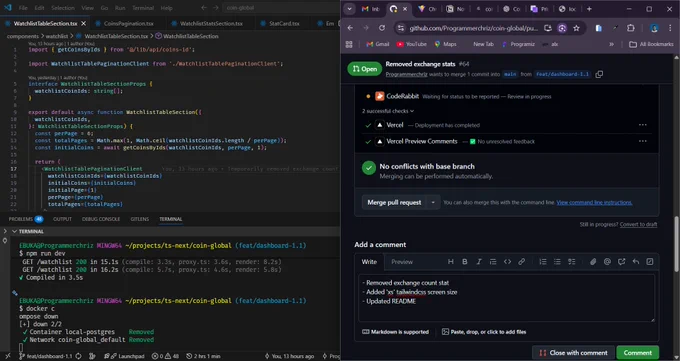Close WatchlistTableSection.tsx tab
The width and height of the screenshot is (680, 361).
84,23
